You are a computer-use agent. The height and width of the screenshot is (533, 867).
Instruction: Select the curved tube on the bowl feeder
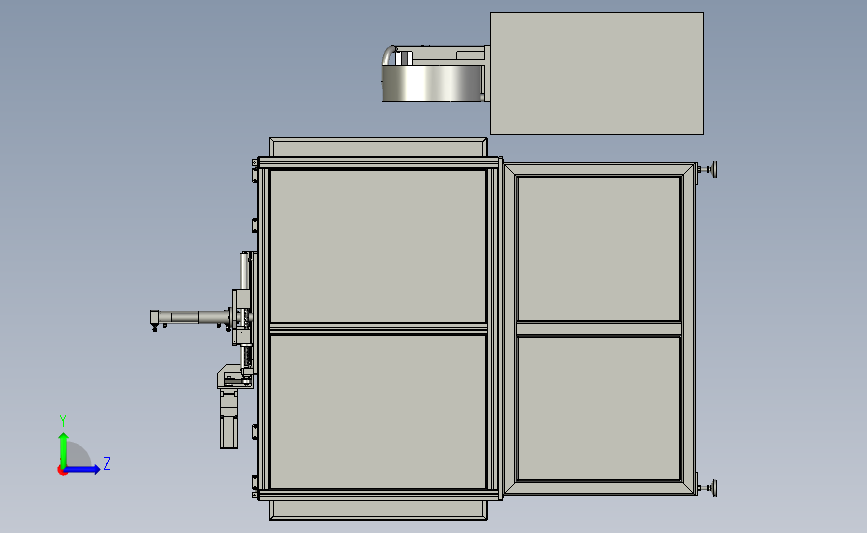(x=389, y=55)
